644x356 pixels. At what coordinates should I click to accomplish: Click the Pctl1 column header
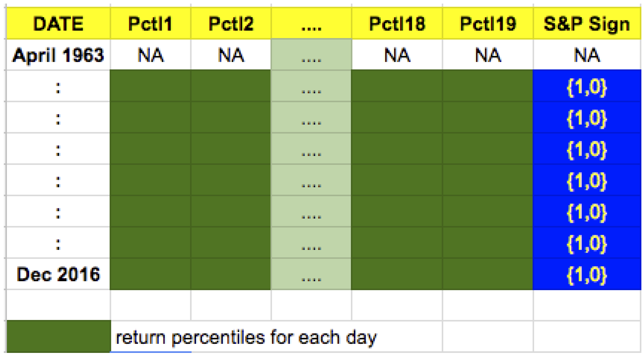[151, 24]
